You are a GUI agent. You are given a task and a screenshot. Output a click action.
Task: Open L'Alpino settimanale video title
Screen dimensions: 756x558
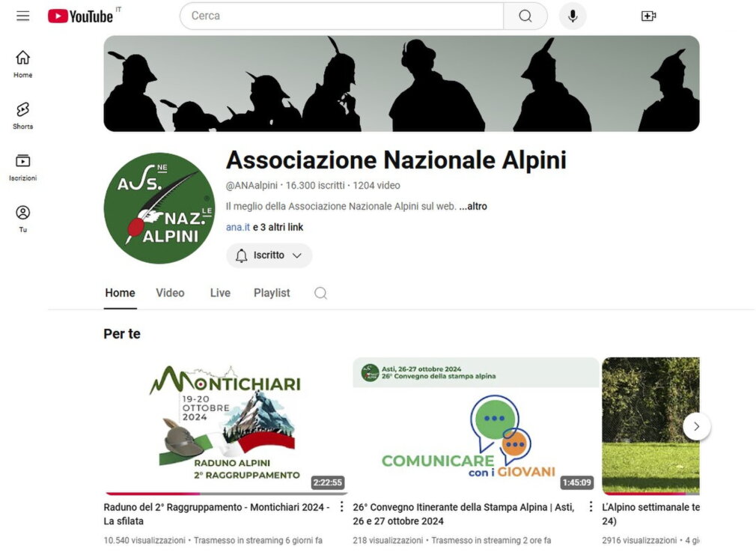(x=650, y=514)
